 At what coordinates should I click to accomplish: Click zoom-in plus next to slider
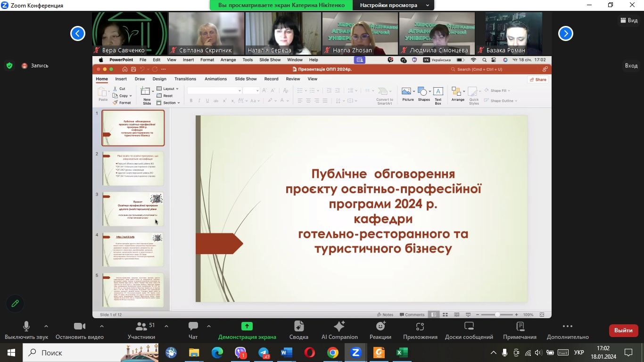click(516, 314)
